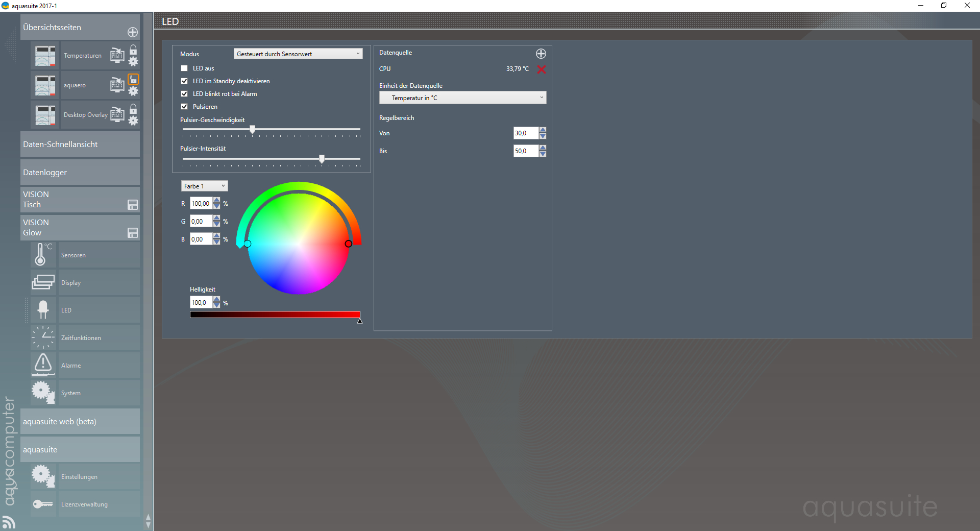Screen dimensions: 980x531
Task: Decrease the Bis value with down arrow
Action: tap(543, 154)
